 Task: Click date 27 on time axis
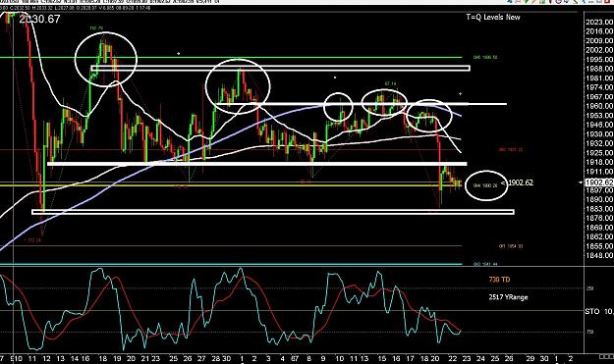click(x=201, y=358)
